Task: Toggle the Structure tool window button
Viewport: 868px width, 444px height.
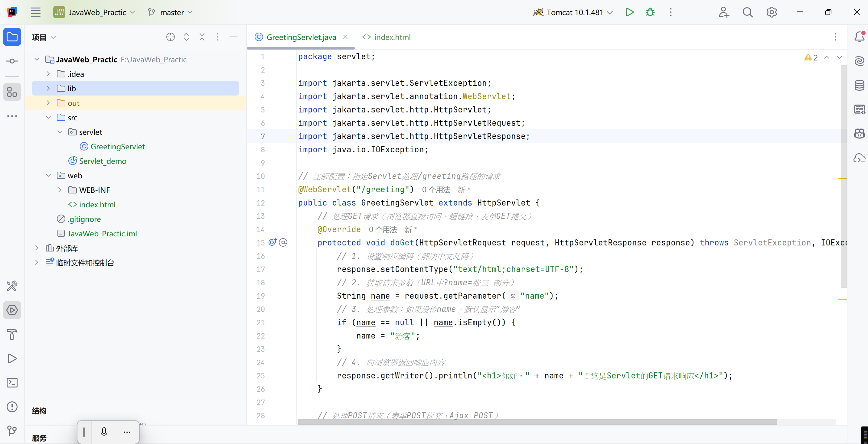Action: pos(12,92)
